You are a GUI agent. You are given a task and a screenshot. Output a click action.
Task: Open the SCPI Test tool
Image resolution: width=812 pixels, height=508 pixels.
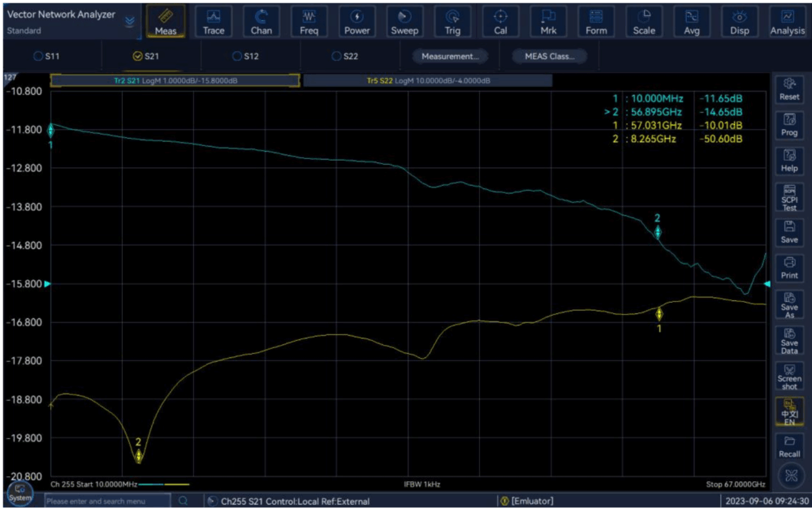[788, 196]
